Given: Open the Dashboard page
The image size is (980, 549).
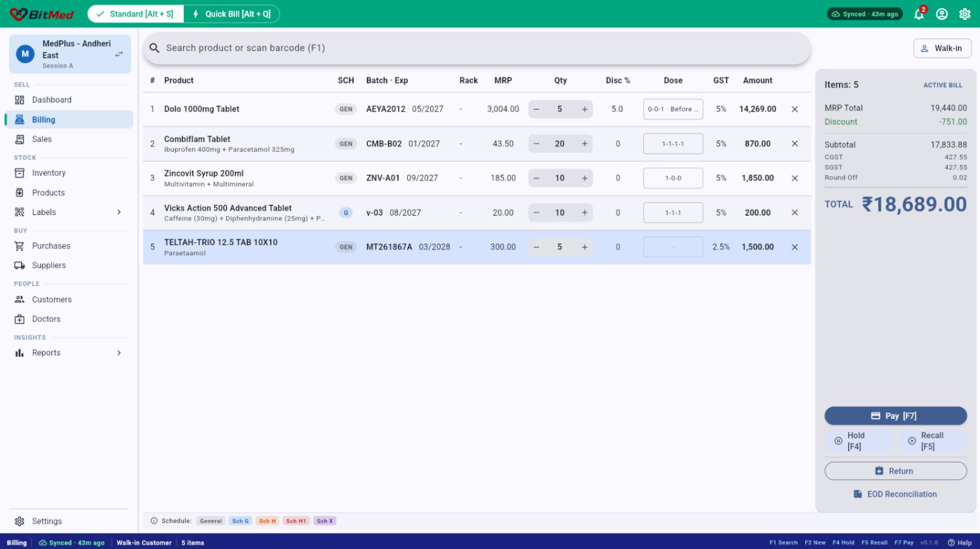Looking at the screenshot, I should pos(69,100).
